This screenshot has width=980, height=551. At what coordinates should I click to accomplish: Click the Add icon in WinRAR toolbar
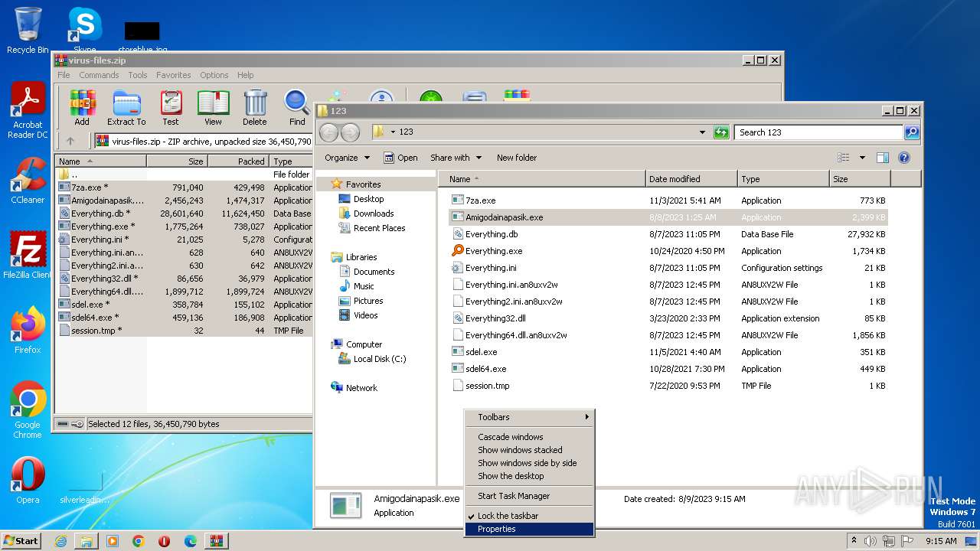[82, 106]
